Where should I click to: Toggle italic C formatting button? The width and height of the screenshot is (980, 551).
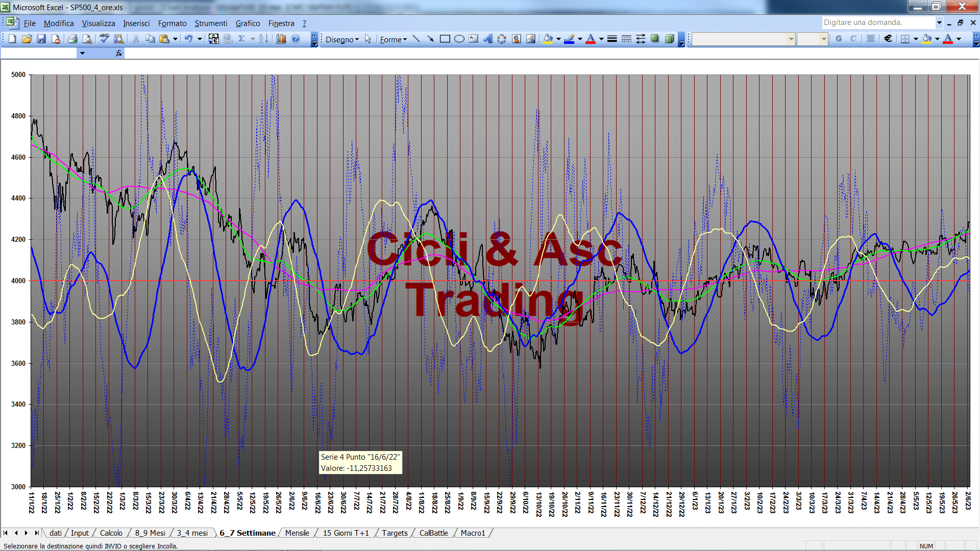(853, 39)
